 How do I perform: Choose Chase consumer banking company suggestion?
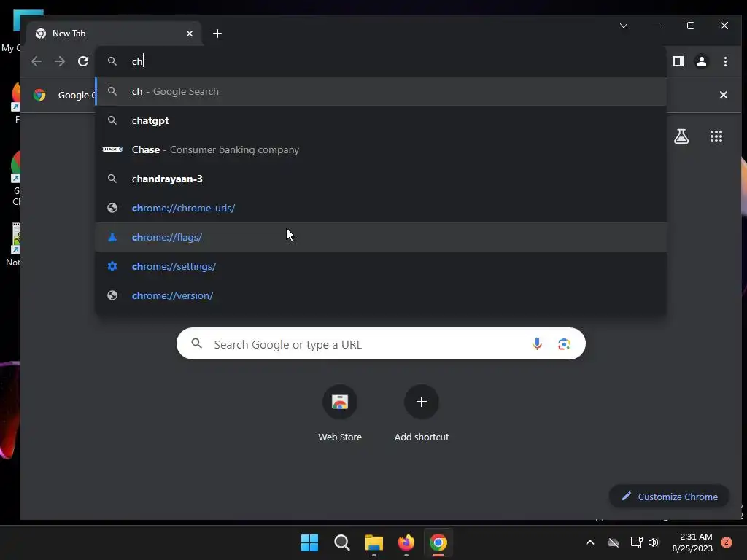click(x=381, y=149)
